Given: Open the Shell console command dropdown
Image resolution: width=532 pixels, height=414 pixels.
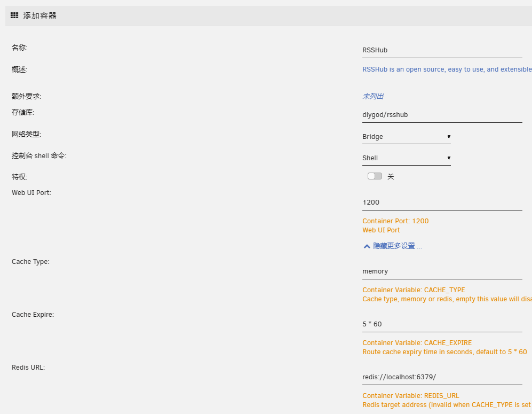Looking at the screenshot, I should 406,158.
